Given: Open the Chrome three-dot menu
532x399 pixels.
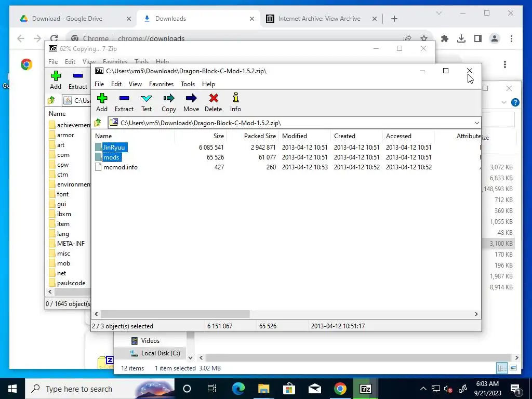Looking at the screenshot, I should 511,38.
